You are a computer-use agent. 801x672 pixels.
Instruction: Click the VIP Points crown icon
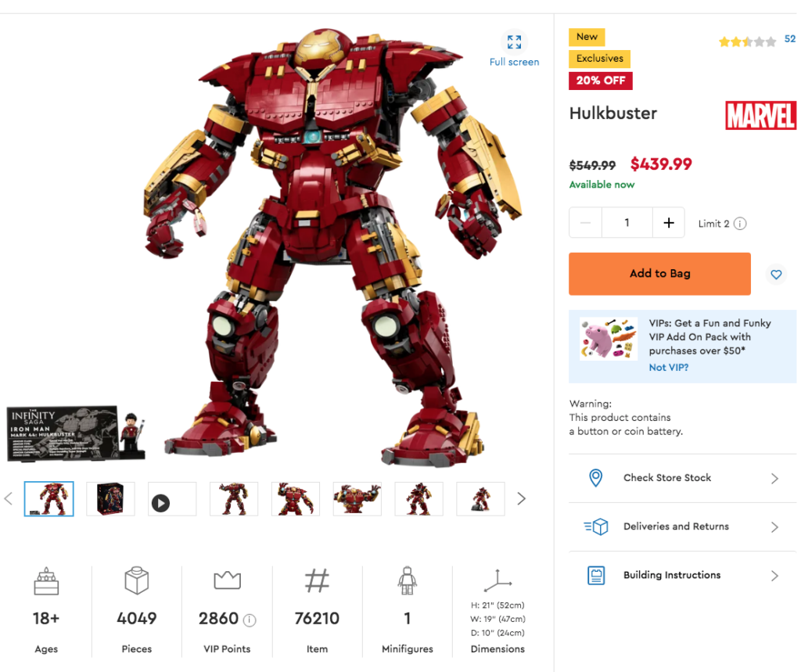pyautogui.click(x=227, y=580)
